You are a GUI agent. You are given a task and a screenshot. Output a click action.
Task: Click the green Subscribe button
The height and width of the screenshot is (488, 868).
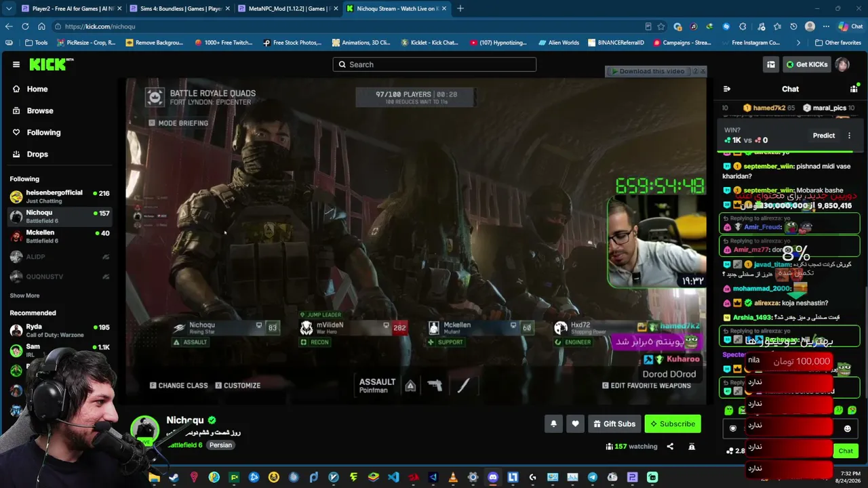[673, 424]
